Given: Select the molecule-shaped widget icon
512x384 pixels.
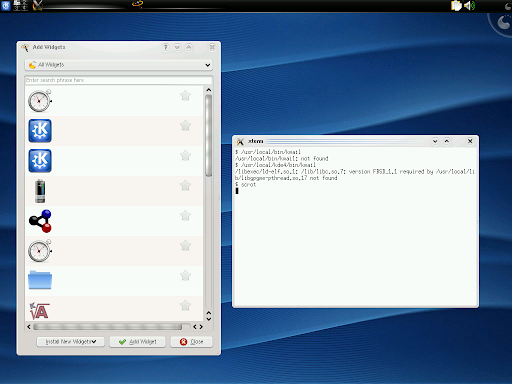Looking at the screenshot, I should click(x=40, y=221).
